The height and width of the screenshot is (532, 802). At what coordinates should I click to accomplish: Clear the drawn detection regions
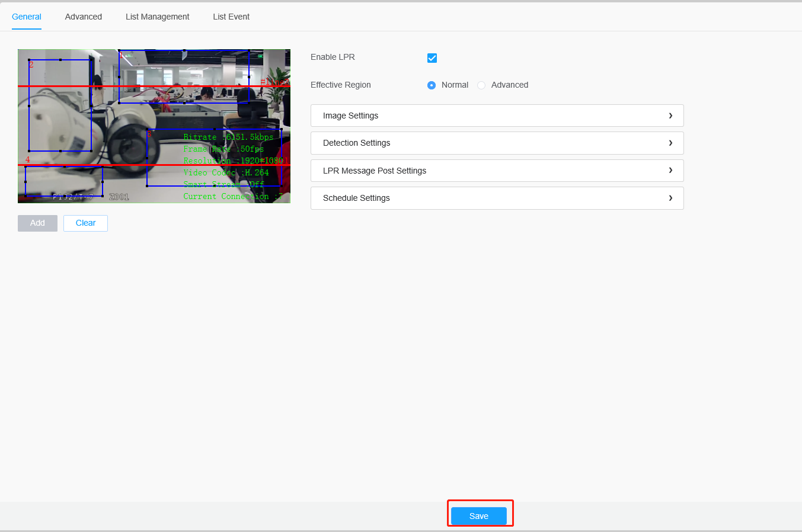[x=85, y=223]
